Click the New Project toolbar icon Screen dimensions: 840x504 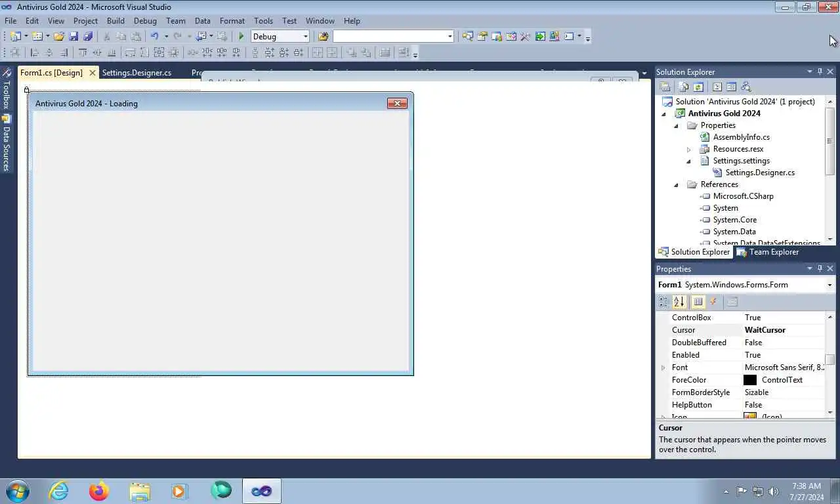pyautogui.click(x=16, y=37)
